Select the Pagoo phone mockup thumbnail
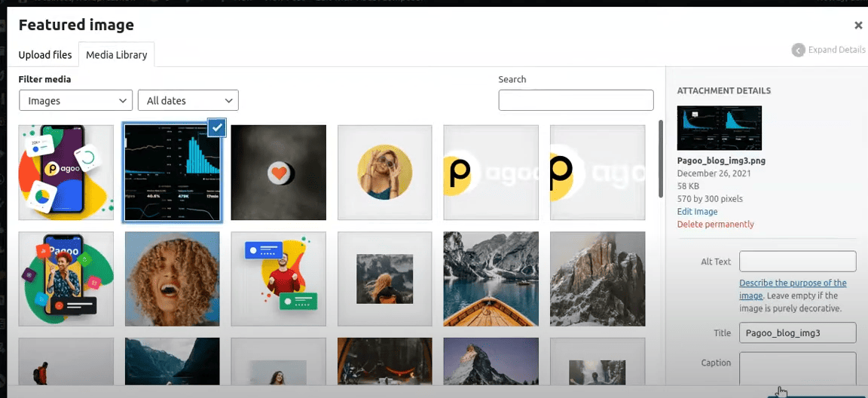 pyautogui.click(x=66, y=173)
